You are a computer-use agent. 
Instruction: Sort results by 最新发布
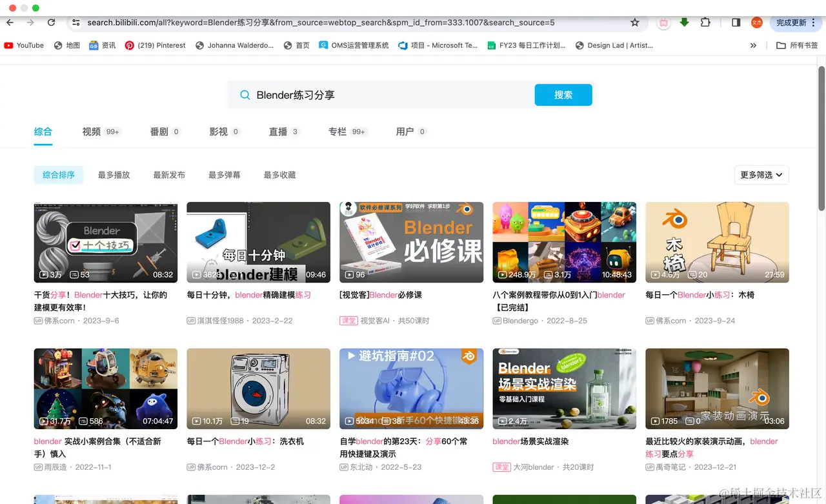(169, 175)
